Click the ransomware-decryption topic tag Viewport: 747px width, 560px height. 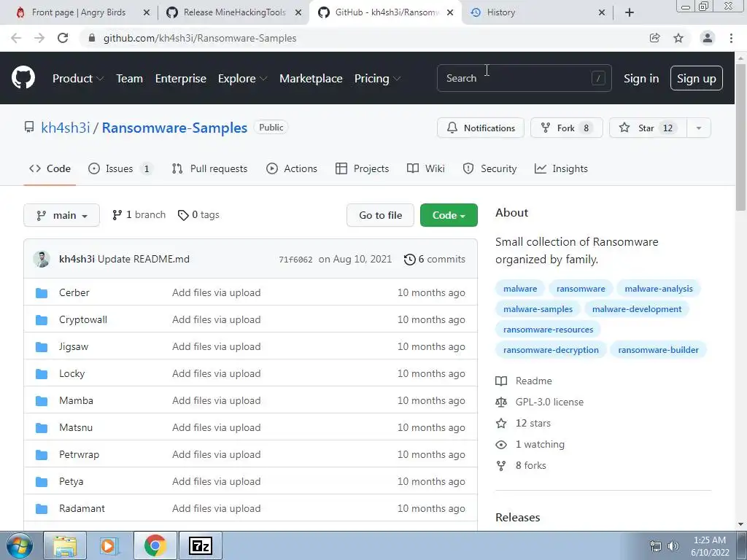551,350
